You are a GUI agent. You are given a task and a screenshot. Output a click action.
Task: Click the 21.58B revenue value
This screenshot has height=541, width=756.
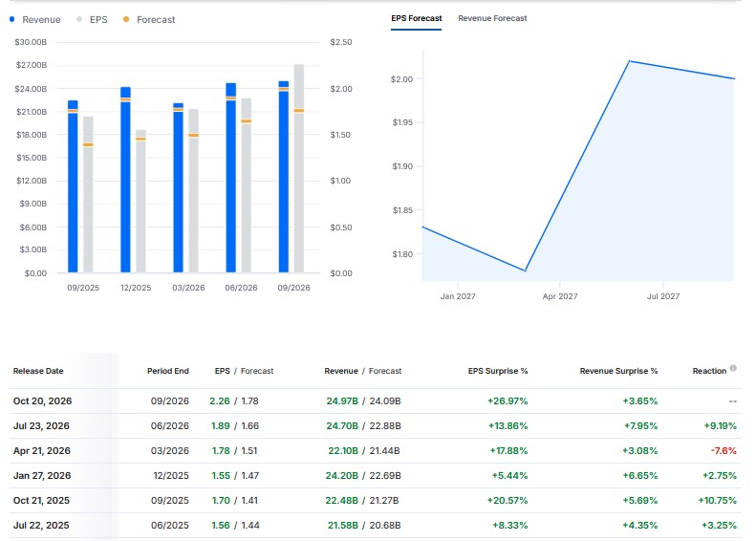[x=343, y=526]
